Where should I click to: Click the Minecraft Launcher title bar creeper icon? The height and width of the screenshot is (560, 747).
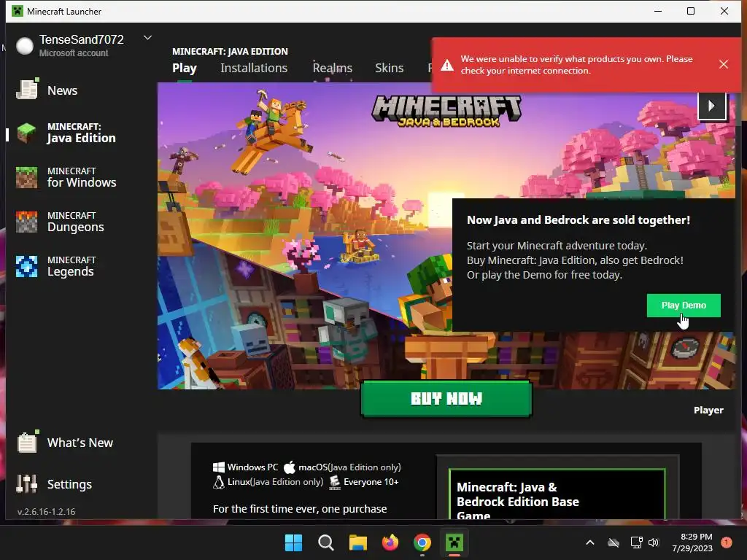[x=18, y=11]
